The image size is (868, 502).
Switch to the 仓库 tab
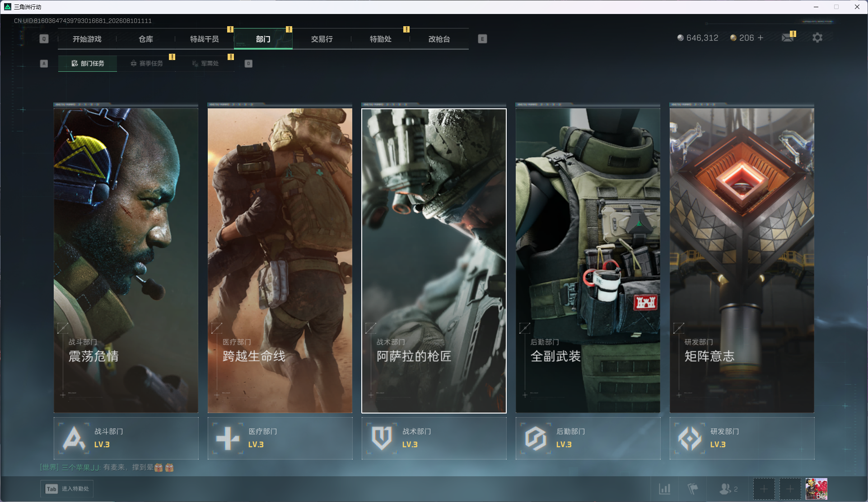pyautogui.click(x=146, y=39)
